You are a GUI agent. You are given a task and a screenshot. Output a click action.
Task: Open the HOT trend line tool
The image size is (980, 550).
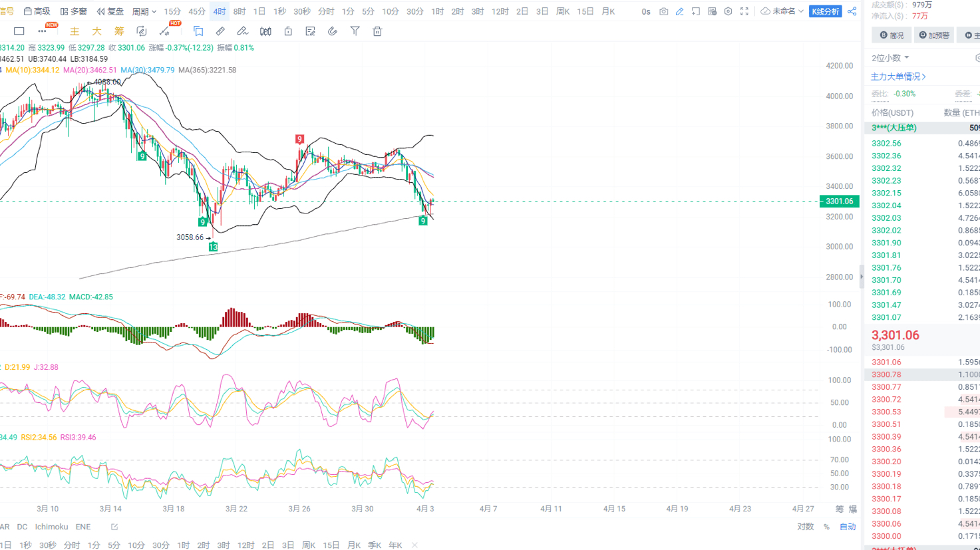pyautogui.click(x=165, y=31)
